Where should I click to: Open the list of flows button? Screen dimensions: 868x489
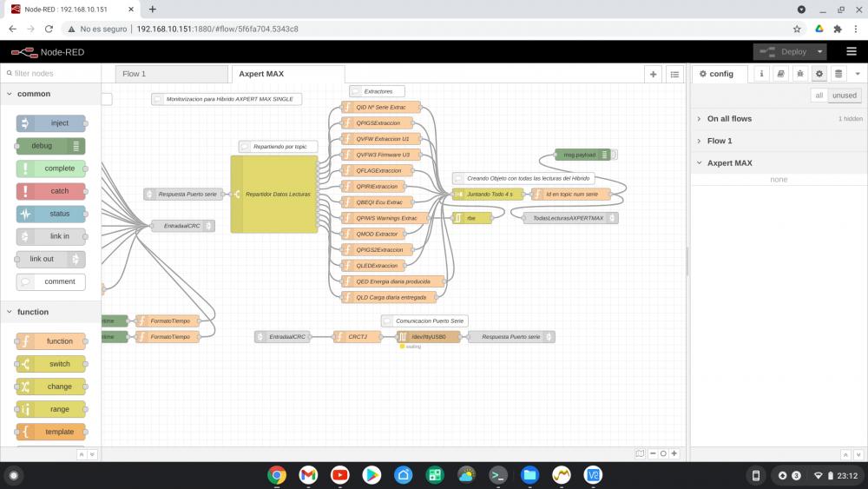pos(674,74)
